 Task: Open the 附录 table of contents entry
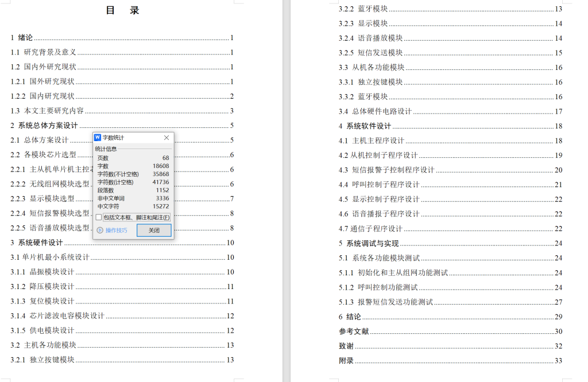click(345, 361)
